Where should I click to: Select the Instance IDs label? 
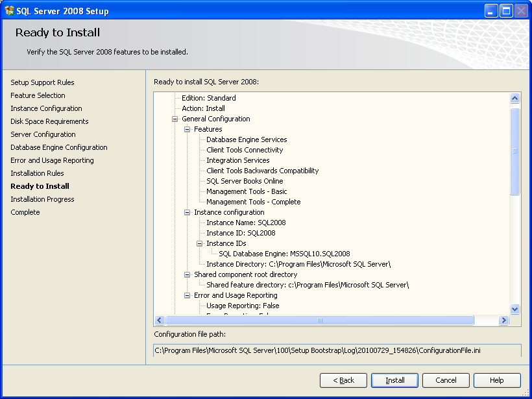coord(226,243)
